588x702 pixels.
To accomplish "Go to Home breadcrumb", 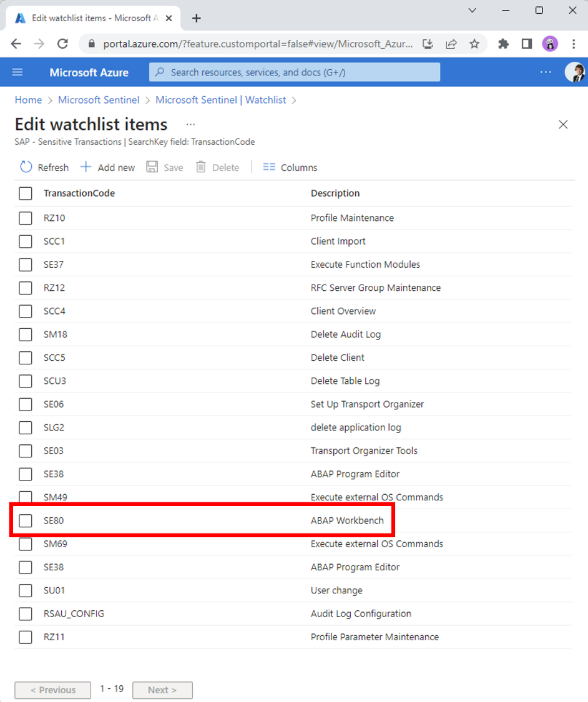I will tap(28, 100).
